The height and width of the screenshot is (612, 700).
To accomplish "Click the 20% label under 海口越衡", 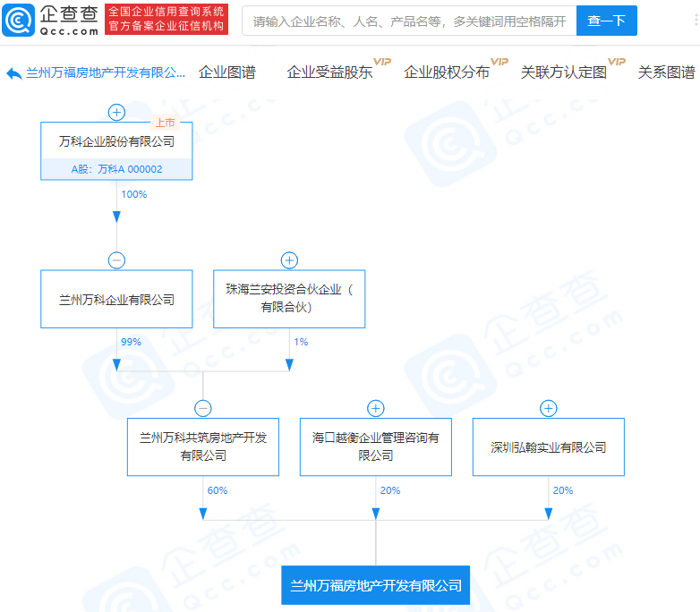I will pos(390,490).
